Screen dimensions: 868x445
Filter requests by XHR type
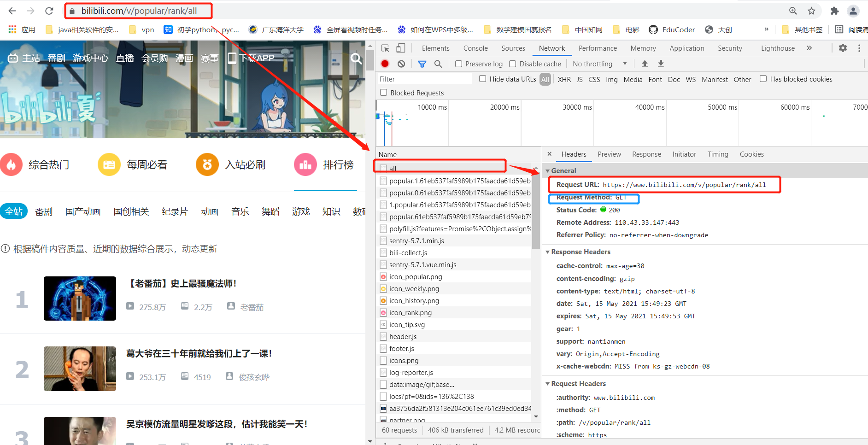tap(564, 79)
